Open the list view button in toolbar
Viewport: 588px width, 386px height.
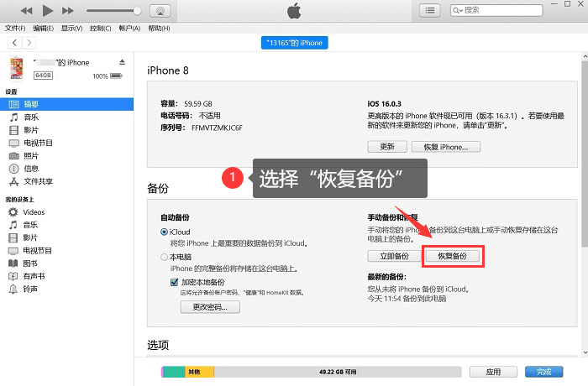(x=429, y=11)
